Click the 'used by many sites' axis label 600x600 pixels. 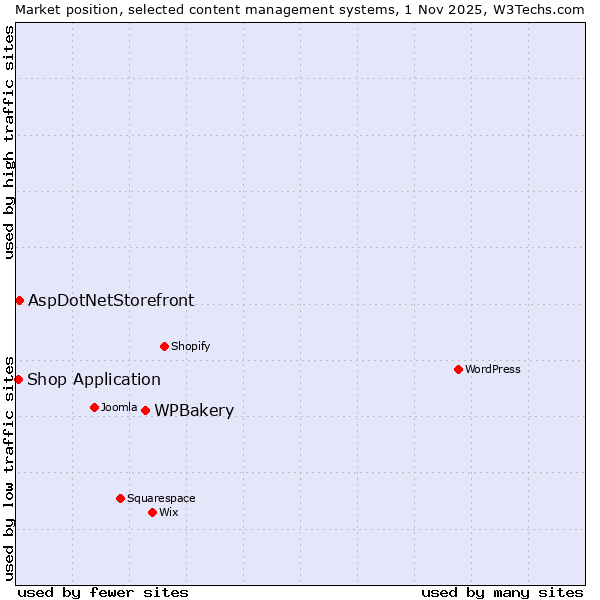click(502, 592)
